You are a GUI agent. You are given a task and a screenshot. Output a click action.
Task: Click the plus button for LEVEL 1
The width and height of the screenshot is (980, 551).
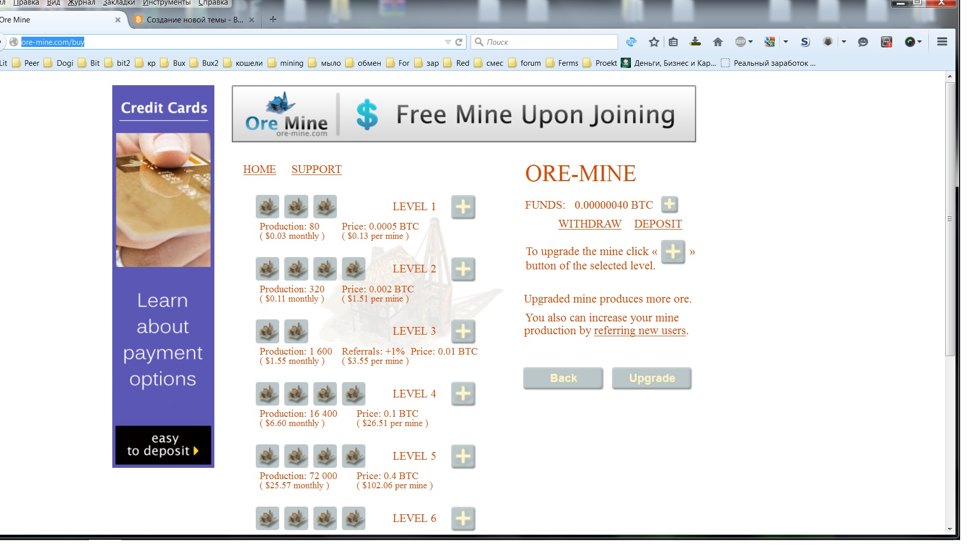(463, 207)
